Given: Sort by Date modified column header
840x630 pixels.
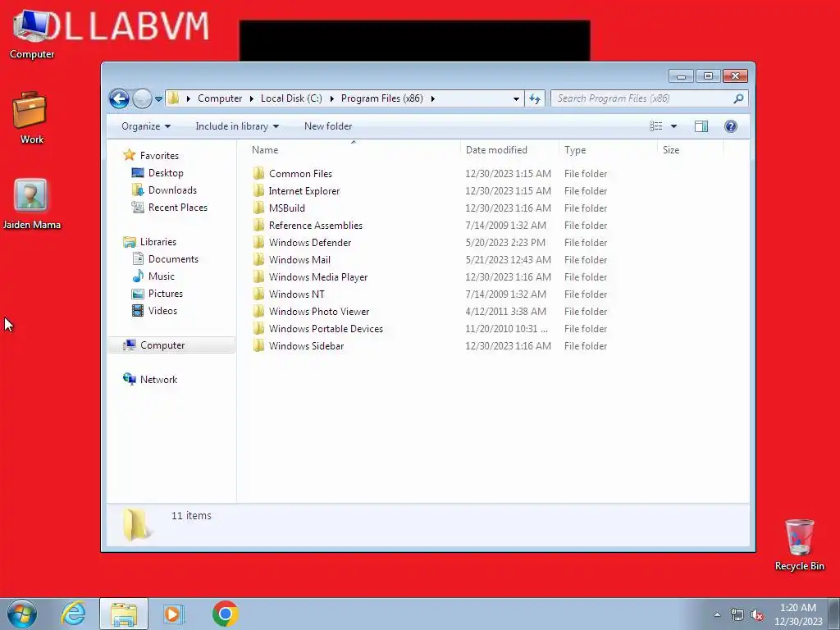Looking at the screenshot, I should tap(509, 150).
